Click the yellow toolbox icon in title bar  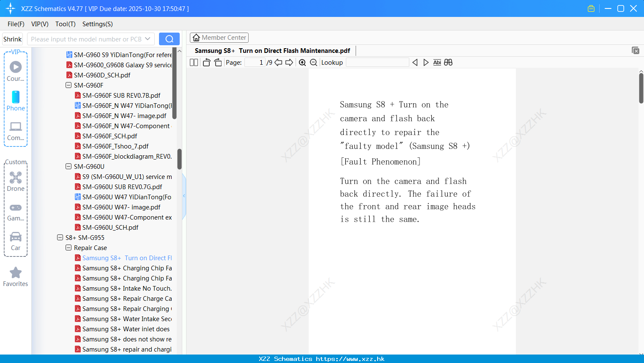[591, 8]
